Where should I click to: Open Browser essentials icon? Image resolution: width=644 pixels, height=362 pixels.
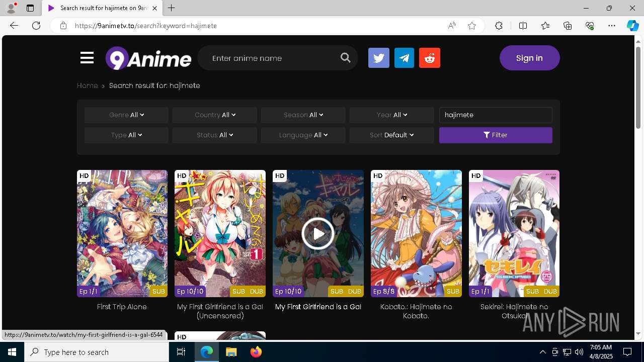pyautogui.click(x=590, y=26)
